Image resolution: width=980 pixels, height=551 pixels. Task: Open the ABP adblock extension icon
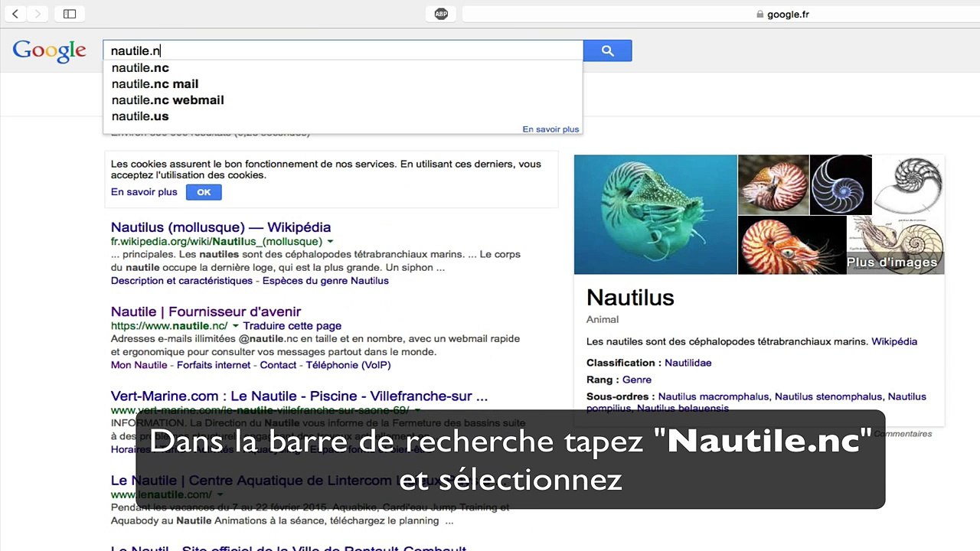pyautogui.click(x=441, y=14)
